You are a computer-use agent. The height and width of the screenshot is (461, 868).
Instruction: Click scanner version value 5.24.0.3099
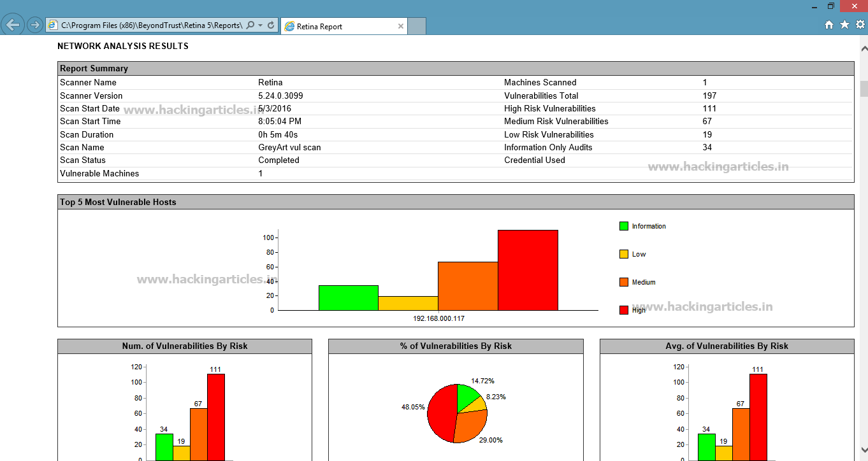coord(280,96)
